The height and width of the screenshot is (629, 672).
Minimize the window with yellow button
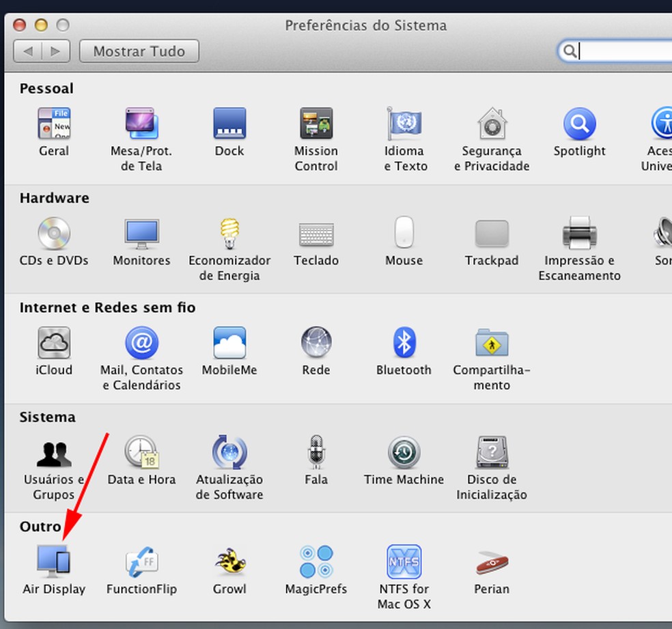(41, 25)
